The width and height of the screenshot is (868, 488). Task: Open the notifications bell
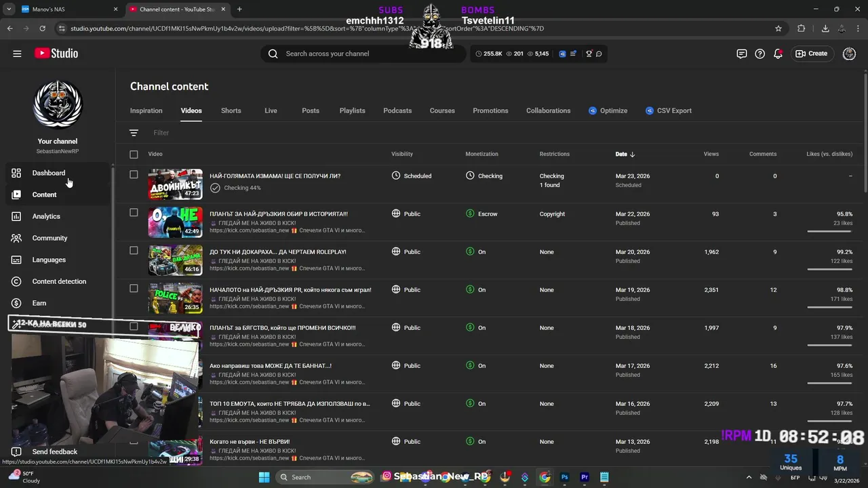click(x=778, y=54)
